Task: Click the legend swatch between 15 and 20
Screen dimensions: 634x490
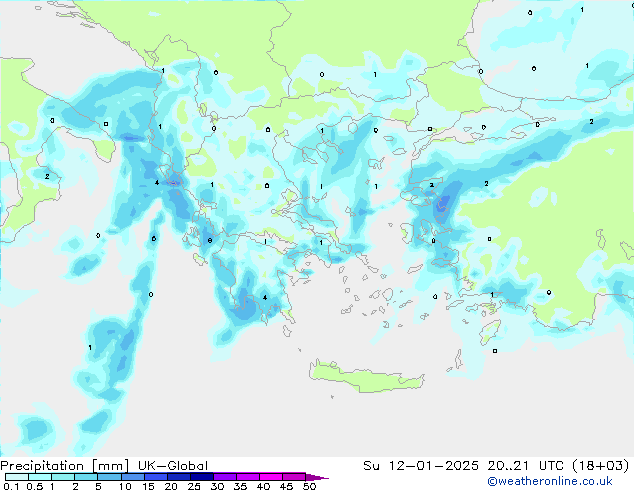Action: (x=155, y=477)
